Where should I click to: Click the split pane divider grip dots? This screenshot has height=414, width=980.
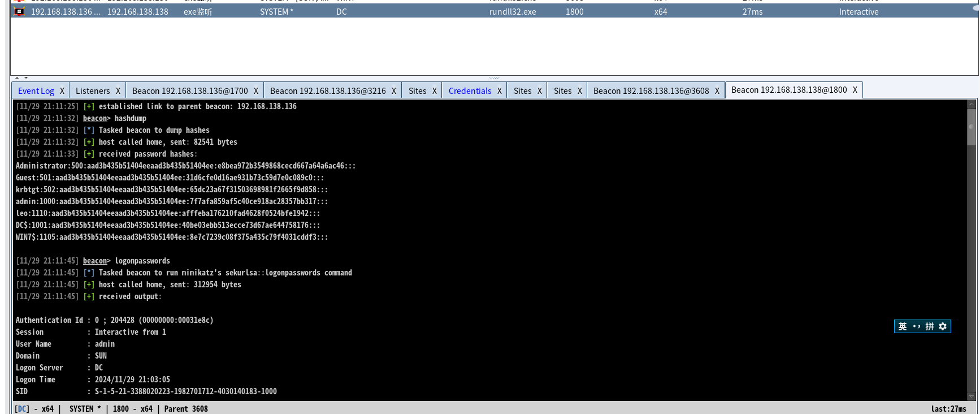click(494, 77)
